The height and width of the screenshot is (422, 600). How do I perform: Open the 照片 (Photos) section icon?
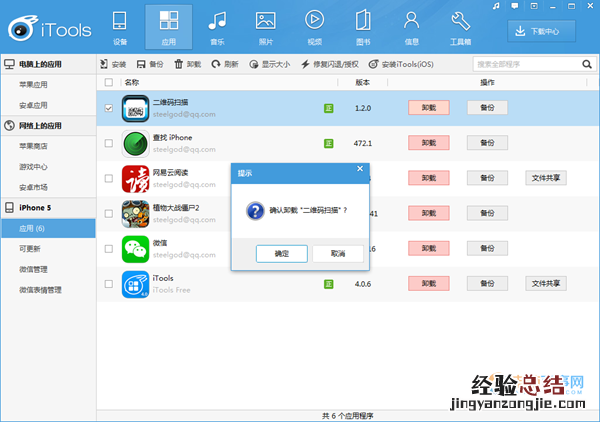pyautogui.click(x=265, y=27)
